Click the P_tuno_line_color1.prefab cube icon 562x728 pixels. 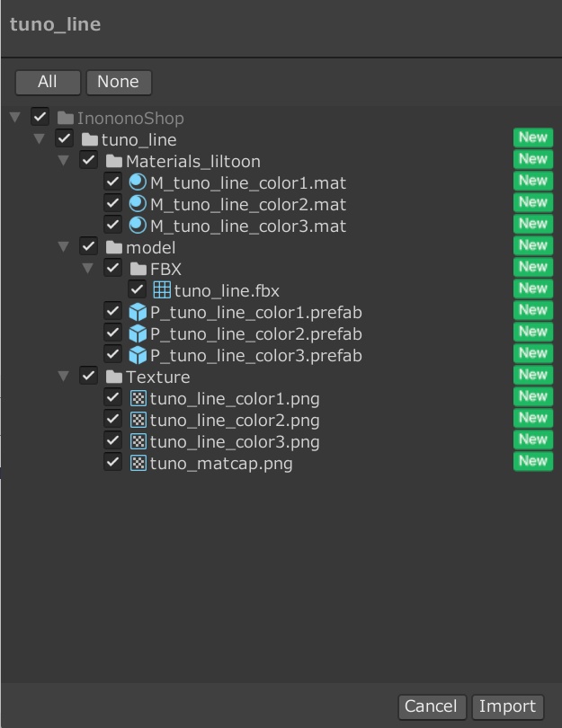click(x=138, y=312)
